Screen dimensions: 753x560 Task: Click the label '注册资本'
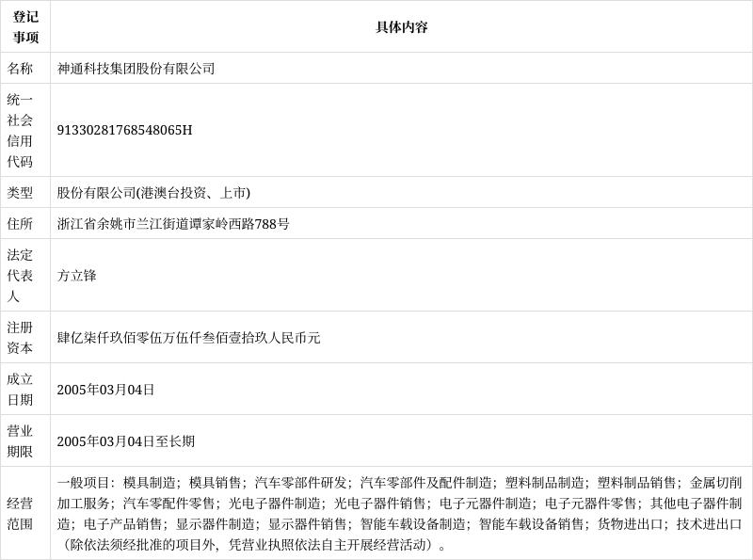[x=20, y=338]
